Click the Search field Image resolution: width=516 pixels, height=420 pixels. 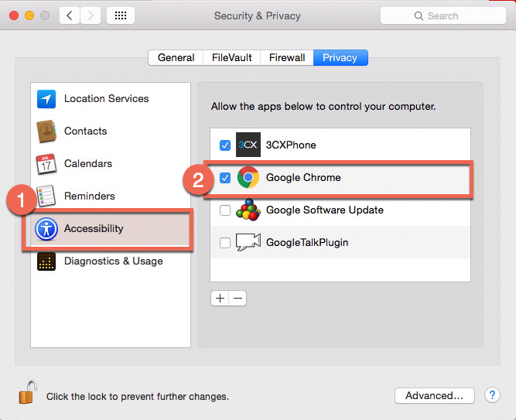(x=443, y=15)
